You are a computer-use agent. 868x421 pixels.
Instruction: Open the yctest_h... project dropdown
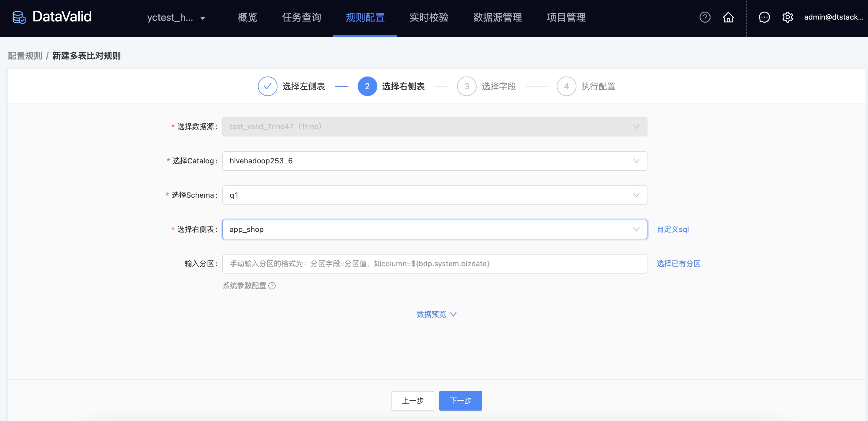tap(176, 17)
